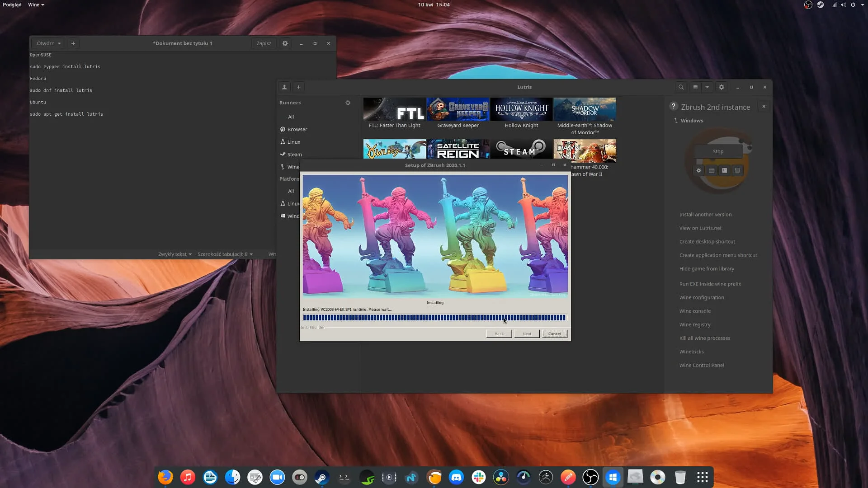Click the configure gear under Stop button
868x488 pixels.
click(x=698, y=171)
